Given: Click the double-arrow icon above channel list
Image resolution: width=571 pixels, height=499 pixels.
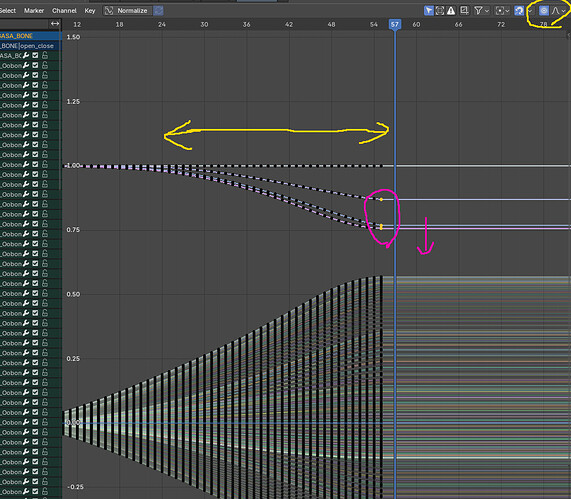Looking at the screenshot, I should [55, 24].
